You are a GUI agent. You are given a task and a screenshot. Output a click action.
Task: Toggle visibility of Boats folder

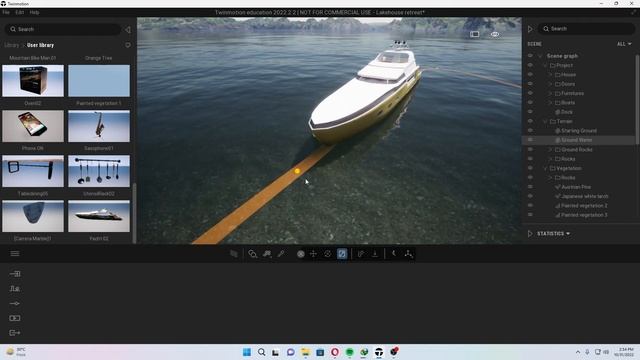click(530, 102)
